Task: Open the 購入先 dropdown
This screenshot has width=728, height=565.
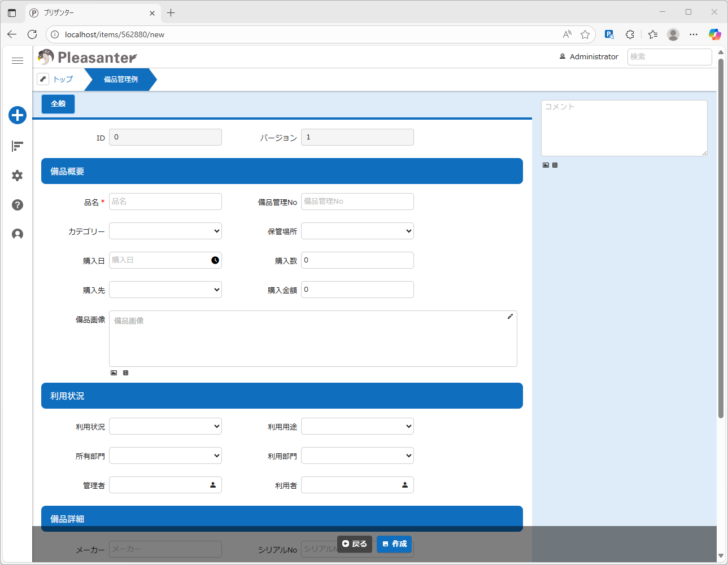Action: 165,290
